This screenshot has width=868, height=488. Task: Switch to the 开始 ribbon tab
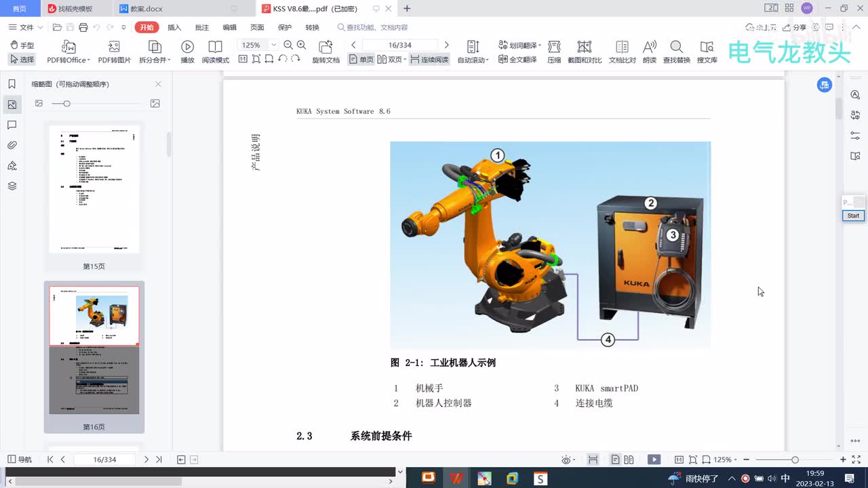point(146,27)
